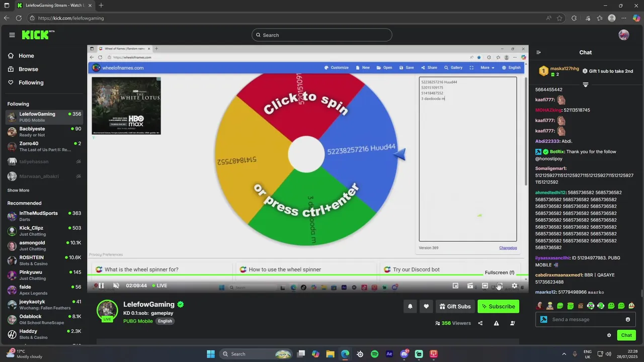Collapse the chat panel
This screenshot has width=644, height=362.
(538, 52)
